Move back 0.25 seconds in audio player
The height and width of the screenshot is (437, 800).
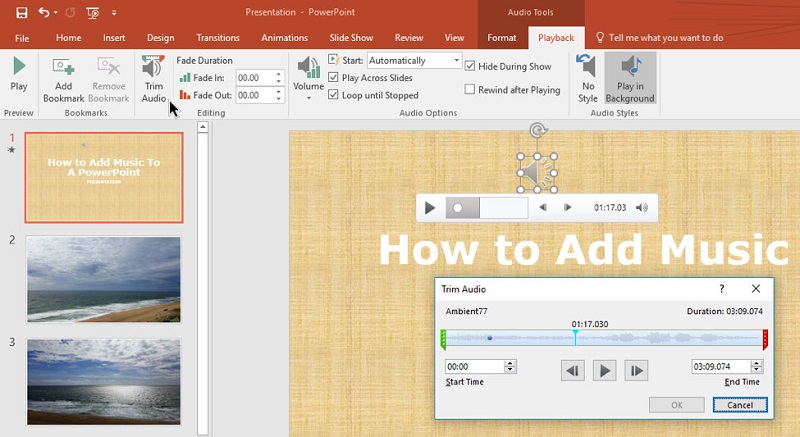point(543,208)
